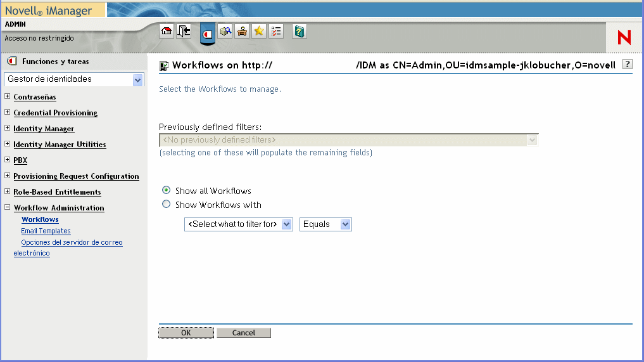
Task: Open the PBX role link
Action: (x=20, y=160)
